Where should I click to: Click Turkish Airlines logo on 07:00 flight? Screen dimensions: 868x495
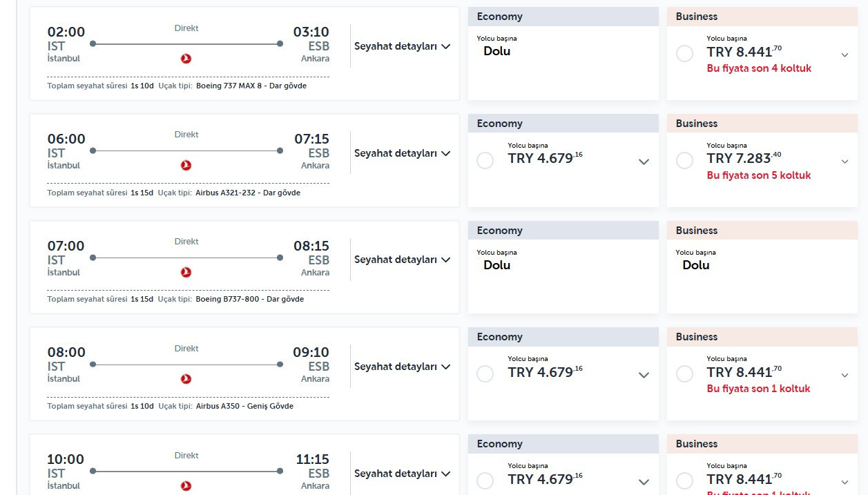(186, 273)
